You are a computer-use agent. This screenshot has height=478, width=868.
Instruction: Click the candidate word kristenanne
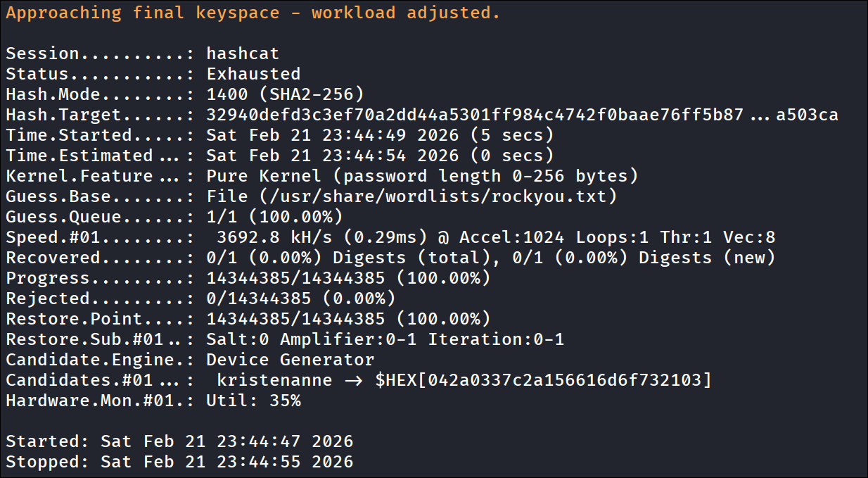tap(274, 380)
